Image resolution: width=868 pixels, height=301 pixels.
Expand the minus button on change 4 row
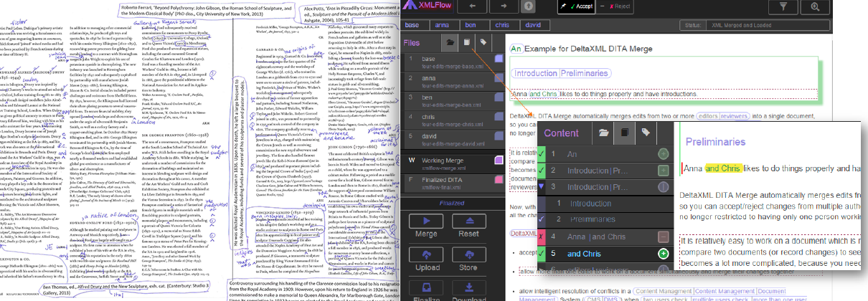tap(664, 237)
